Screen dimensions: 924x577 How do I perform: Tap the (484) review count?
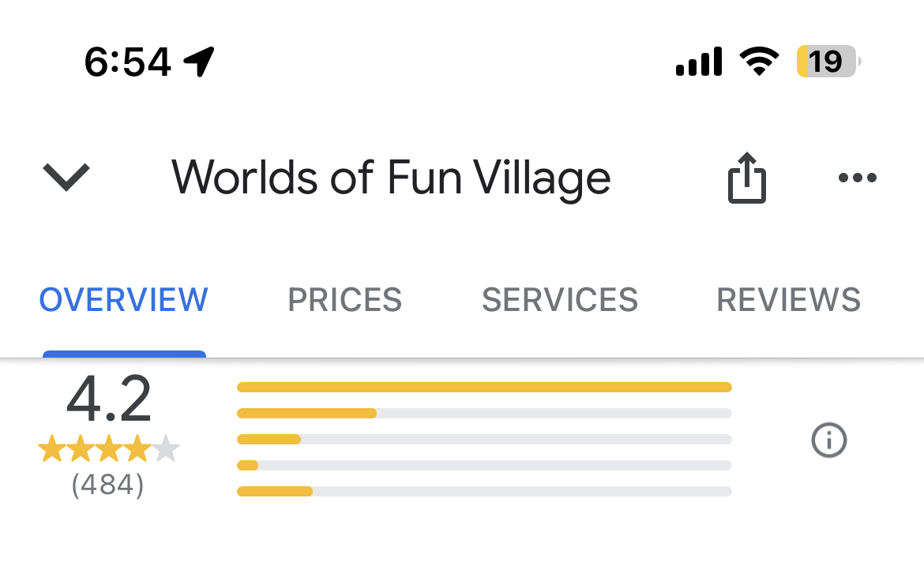coord(108,485)
